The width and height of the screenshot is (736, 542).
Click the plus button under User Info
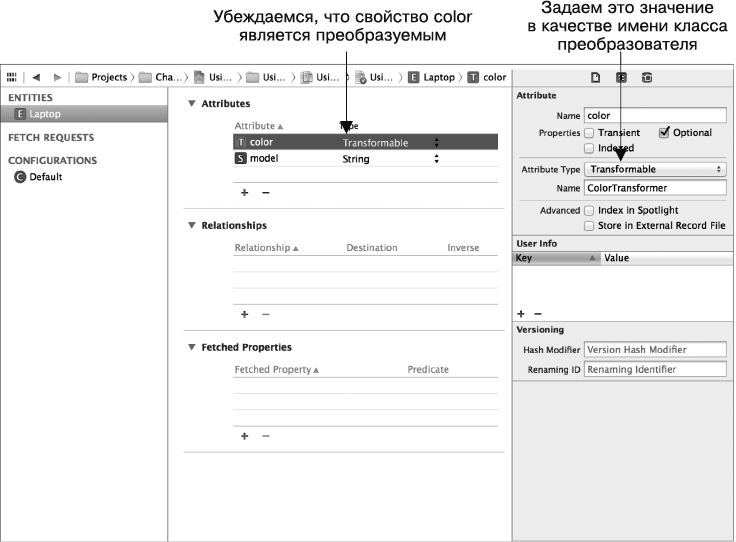[x=521, y=314]
